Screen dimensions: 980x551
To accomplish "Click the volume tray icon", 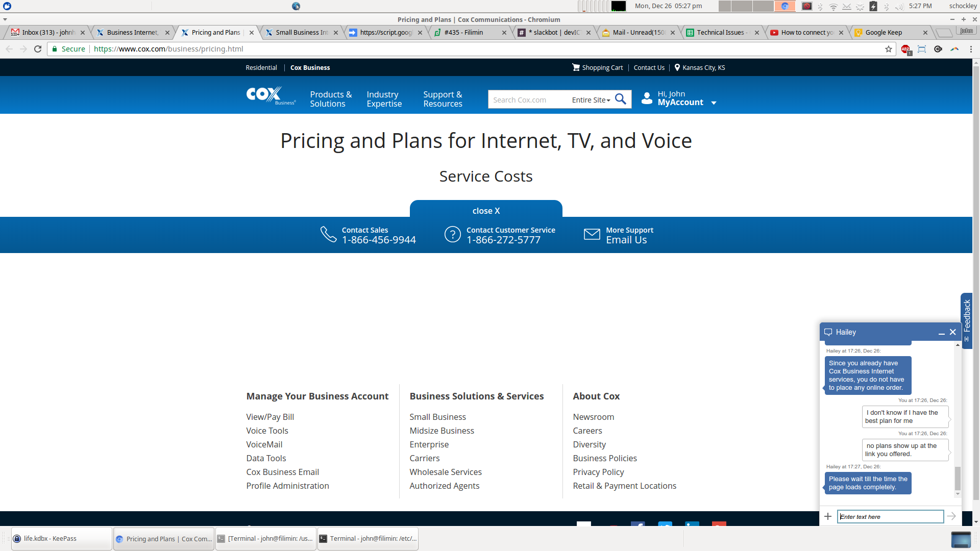I will coord(899,6).
